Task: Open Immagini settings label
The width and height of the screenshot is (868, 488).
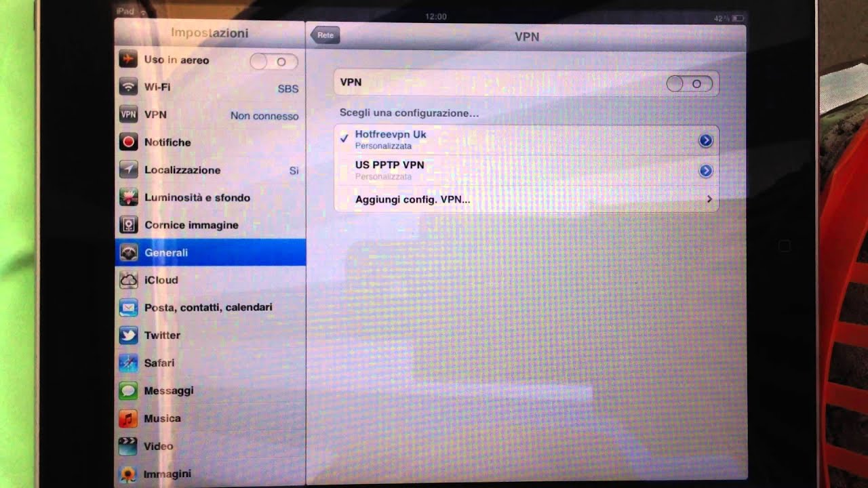Action: click(167, 474)
